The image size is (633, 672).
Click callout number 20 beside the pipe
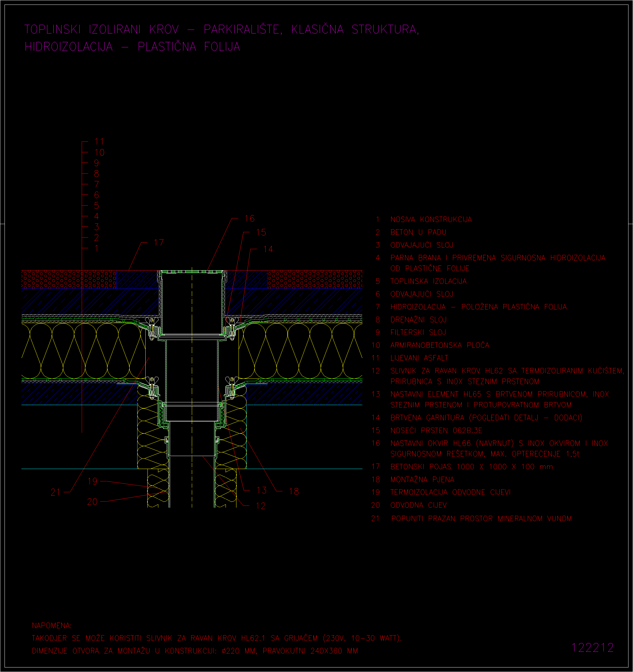pyautogui.click(x=92, y=502)
